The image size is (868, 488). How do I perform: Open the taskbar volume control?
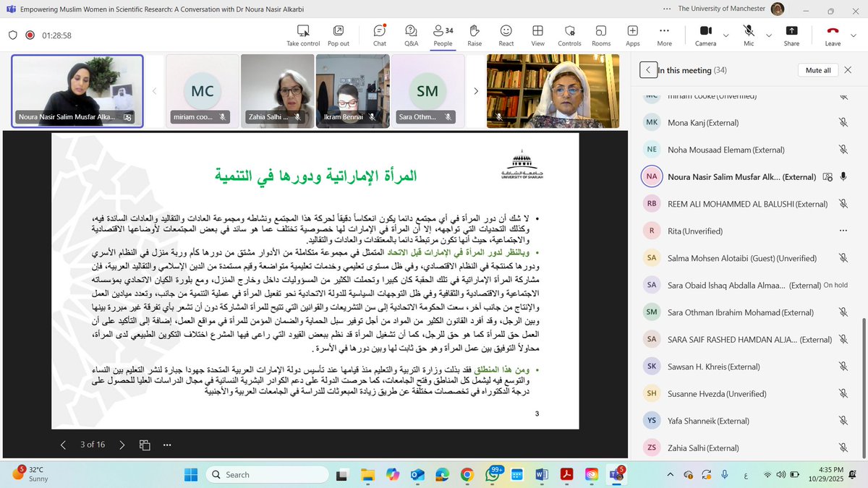780,475
